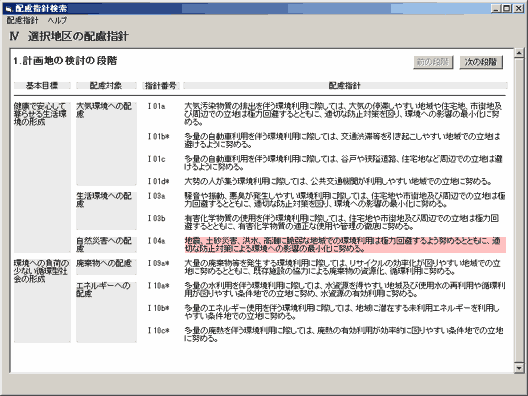Click guideline text starting 騒音や振動、悪臭
Screen dimensions: 528x396
tap(344, 200)
